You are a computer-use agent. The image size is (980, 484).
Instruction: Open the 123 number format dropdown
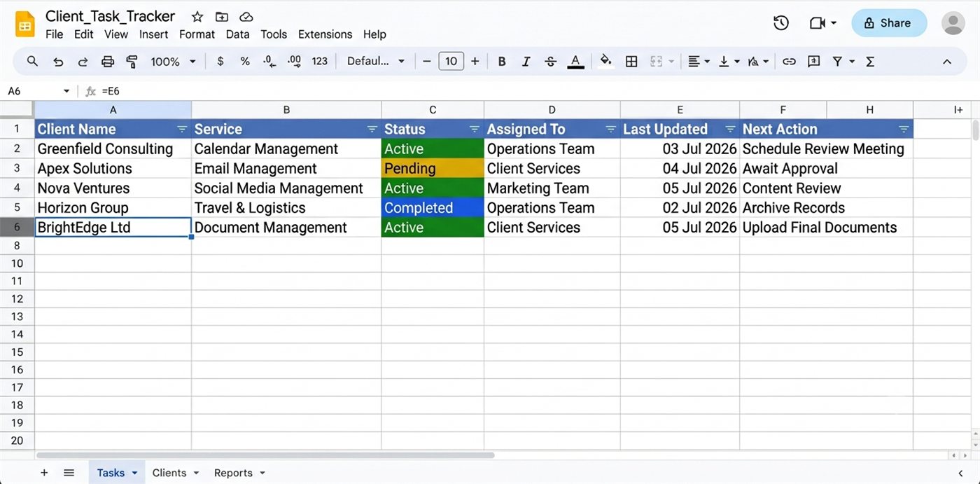(x=320, y=62)
